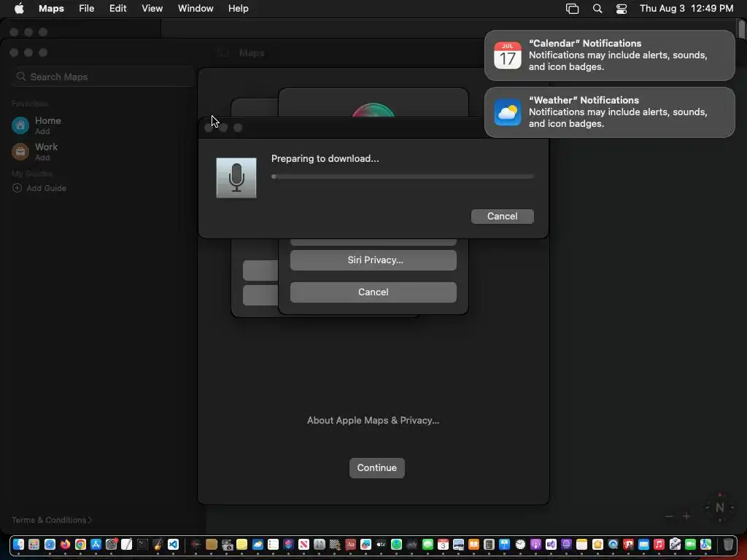This screenshot has height=560, width=747.
Task: Launch Safari from the Dock
Action: pyautogui.click(x=50, y=544)
